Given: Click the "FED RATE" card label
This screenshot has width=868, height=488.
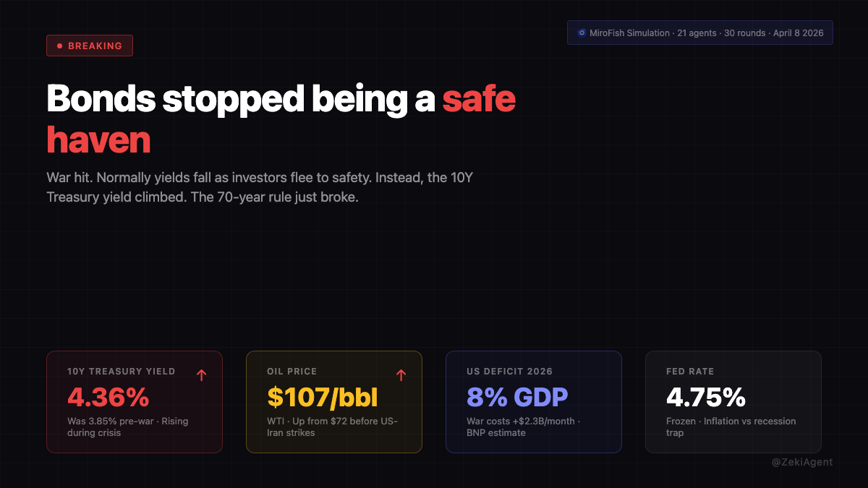Looking at the screenshot, I should [x=690, y=372].
